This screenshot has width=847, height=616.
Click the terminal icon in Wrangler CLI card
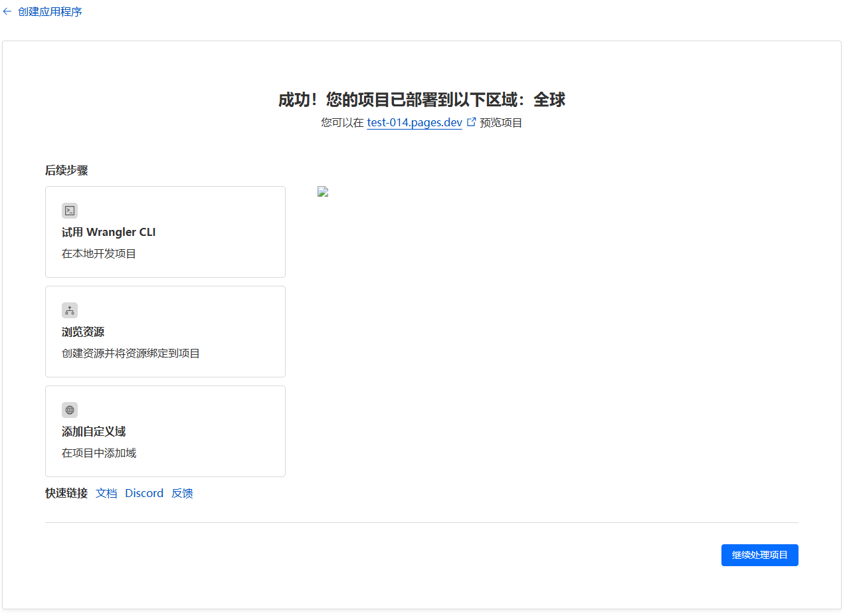70,211
